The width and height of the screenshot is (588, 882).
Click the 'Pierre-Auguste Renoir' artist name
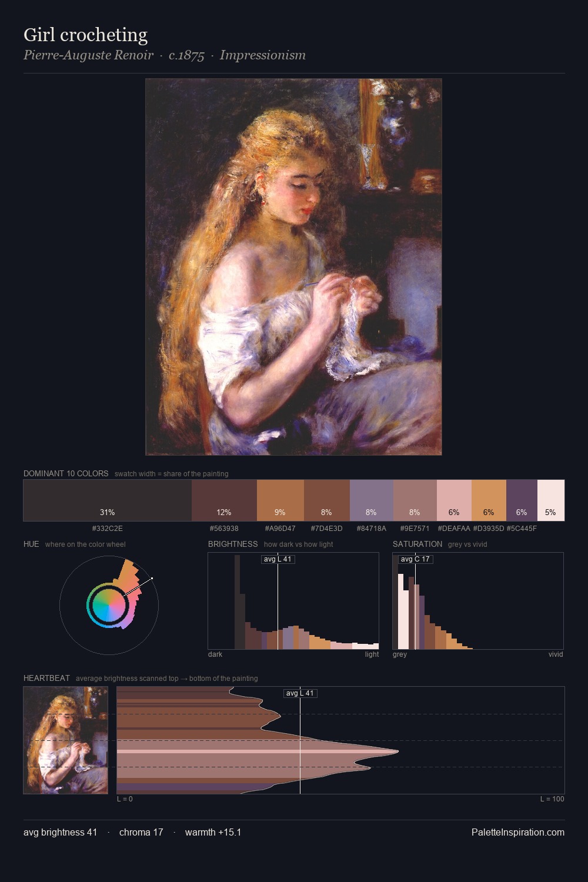click(88, 55)
